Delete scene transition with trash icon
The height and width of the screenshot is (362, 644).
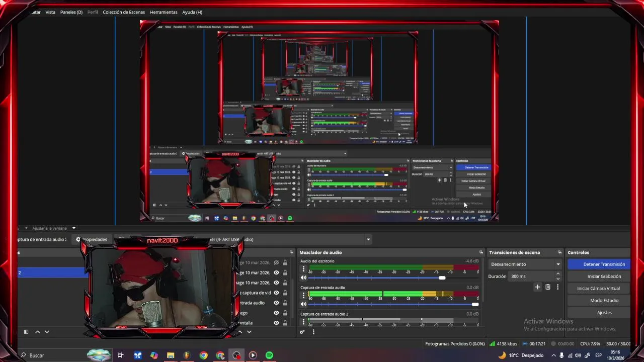point(548,287)
